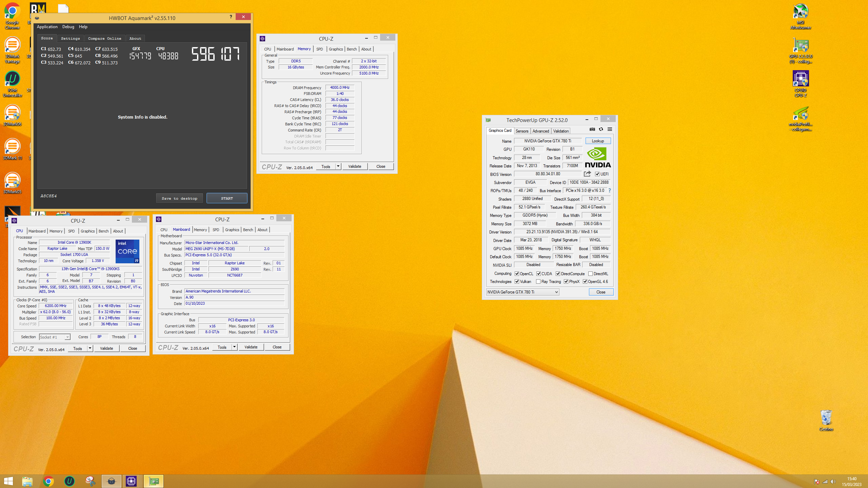Switch to Compare Online tab in Aquamark
Image resolution: width=868 pixels, height=488 pixels.
104,38
